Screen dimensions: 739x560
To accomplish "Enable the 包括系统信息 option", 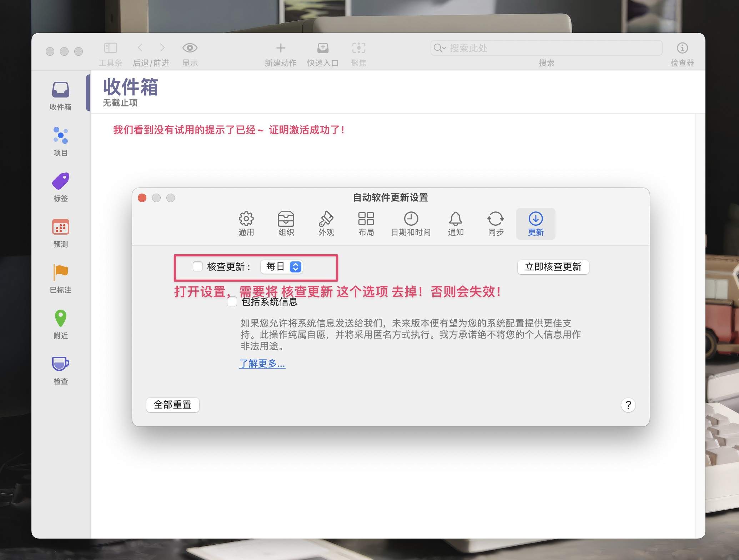I will pos(232,302).
